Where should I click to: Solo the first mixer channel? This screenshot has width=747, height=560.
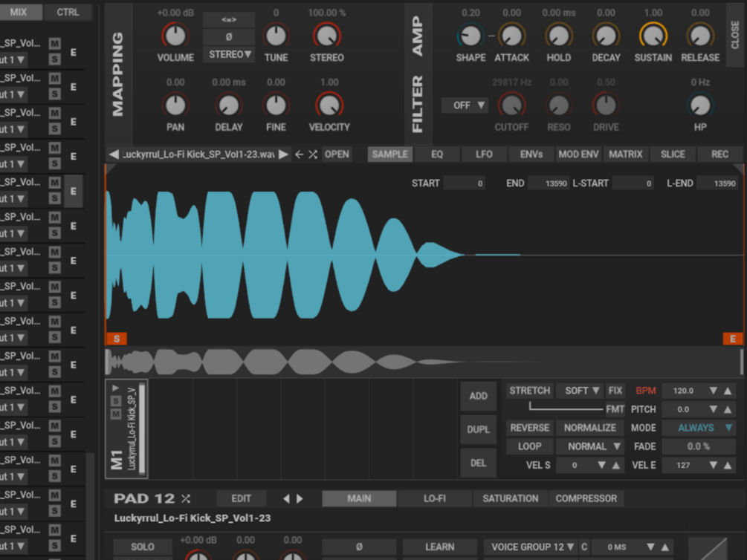(x=55, y=59)
